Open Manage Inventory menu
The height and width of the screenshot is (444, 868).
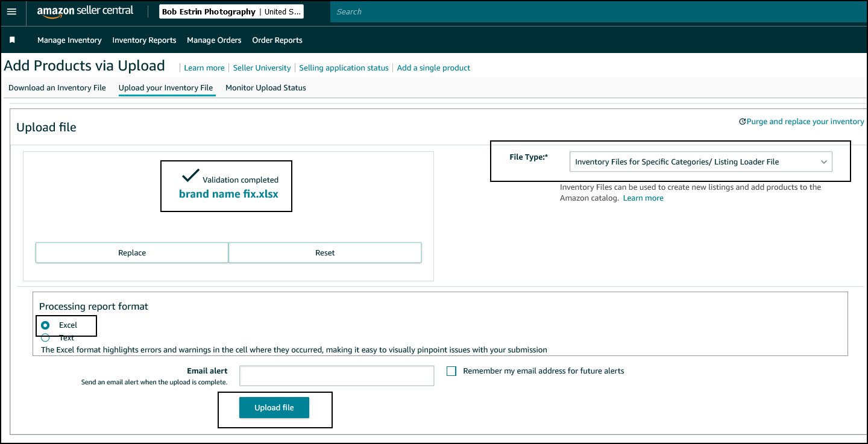coord(69,40)
